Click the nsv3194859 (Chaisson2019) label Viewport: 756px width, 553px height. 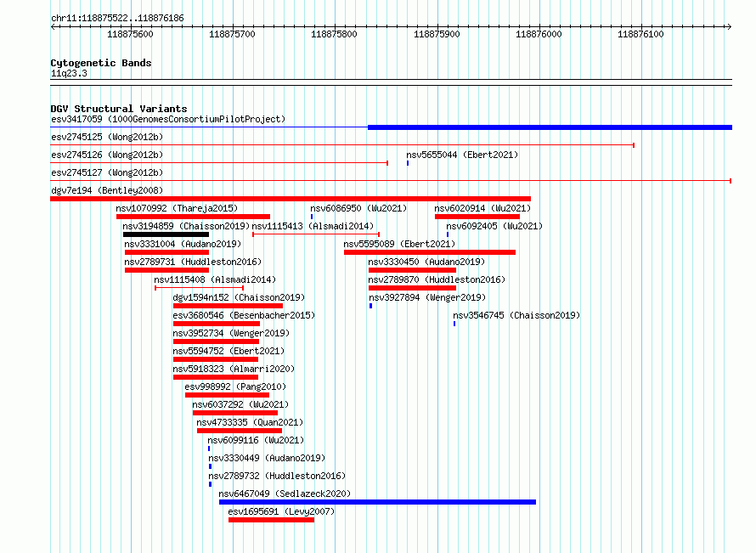[x=186, y=226]
